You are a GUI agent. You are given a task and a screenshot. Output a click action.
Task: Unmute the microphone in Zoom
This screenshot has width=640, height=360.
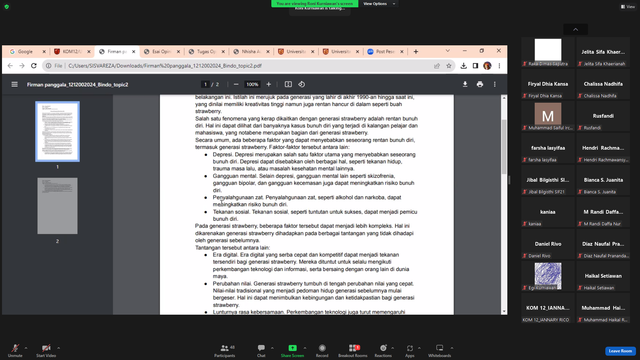[15, 350]
